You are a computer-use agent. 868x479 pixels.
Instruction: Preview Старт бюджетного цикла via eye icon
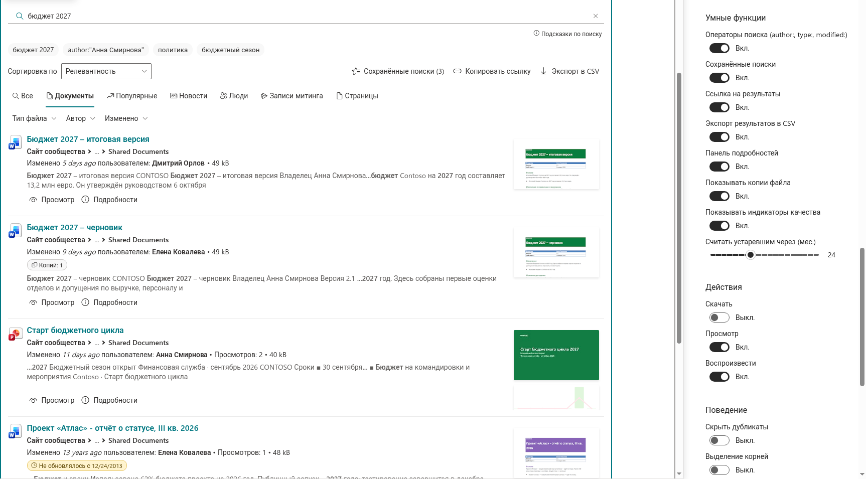33,400
